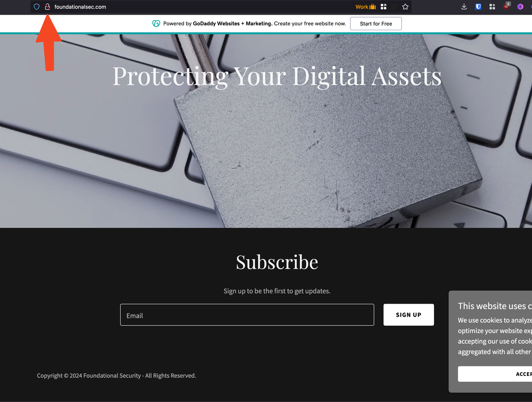Click the Foundational Security copyright text

pos(116,375)
